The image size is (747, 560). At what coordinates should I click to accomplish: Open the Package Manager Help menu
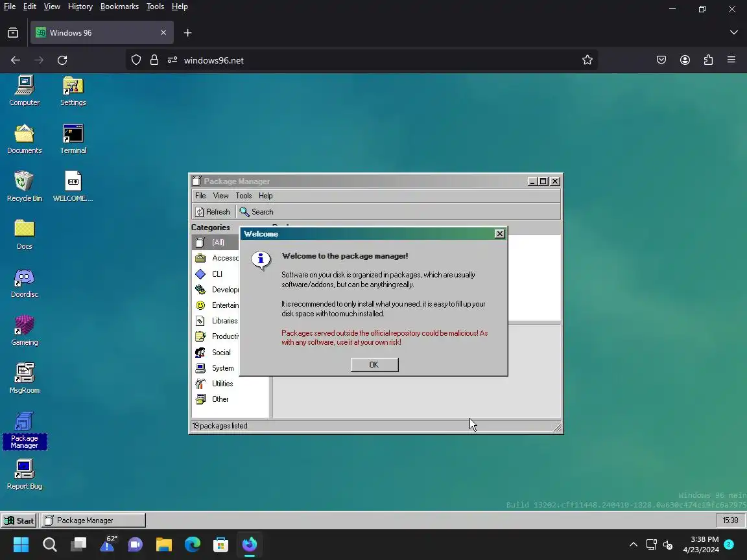coord(265,196)
